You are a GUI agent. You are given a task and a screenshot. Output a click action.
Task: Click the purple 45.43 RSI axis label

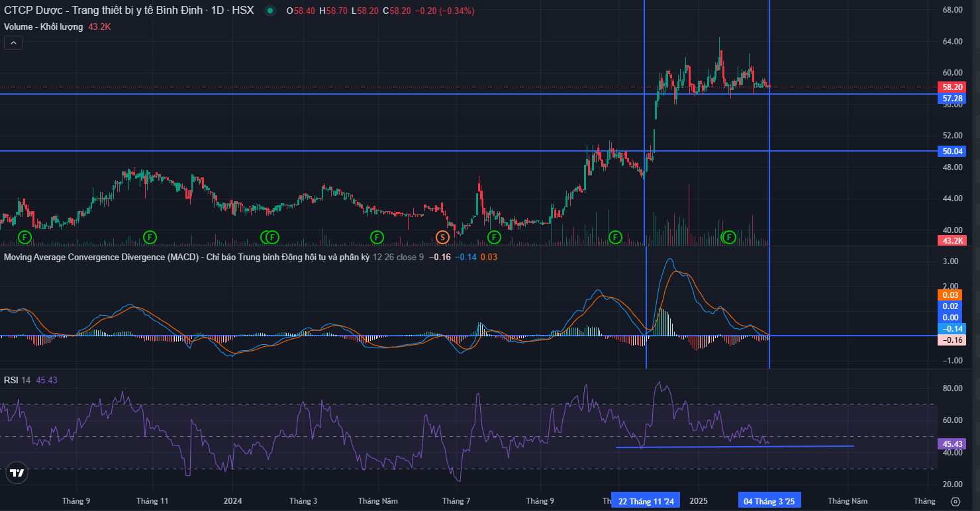953,444
